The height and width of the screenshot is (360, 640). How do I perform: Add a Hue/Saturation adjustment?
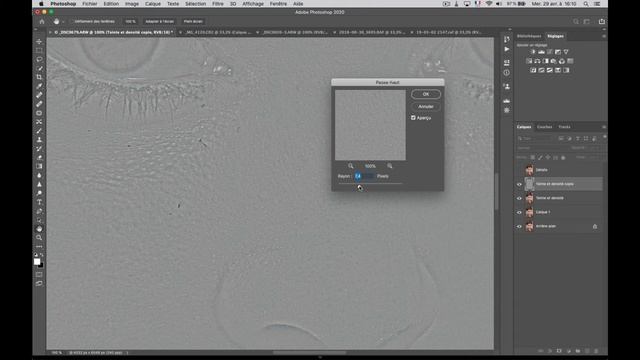coord(529,61)
